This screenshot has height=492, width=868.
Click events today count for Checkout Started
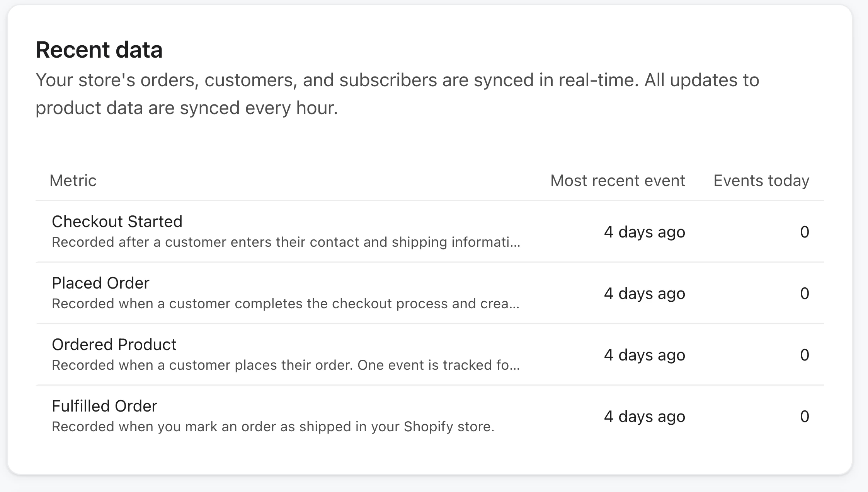coord(805,232)
